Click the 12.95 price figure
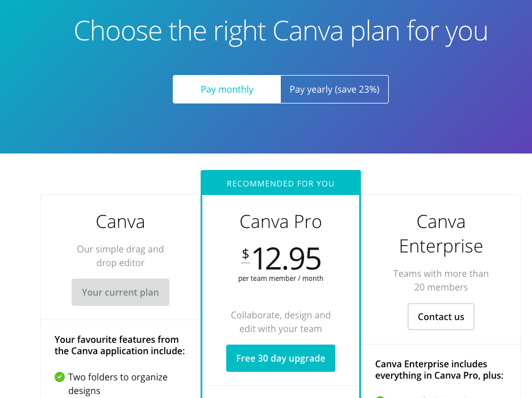Viewport: 532px width, 398px height. click(x=286, y=259)
